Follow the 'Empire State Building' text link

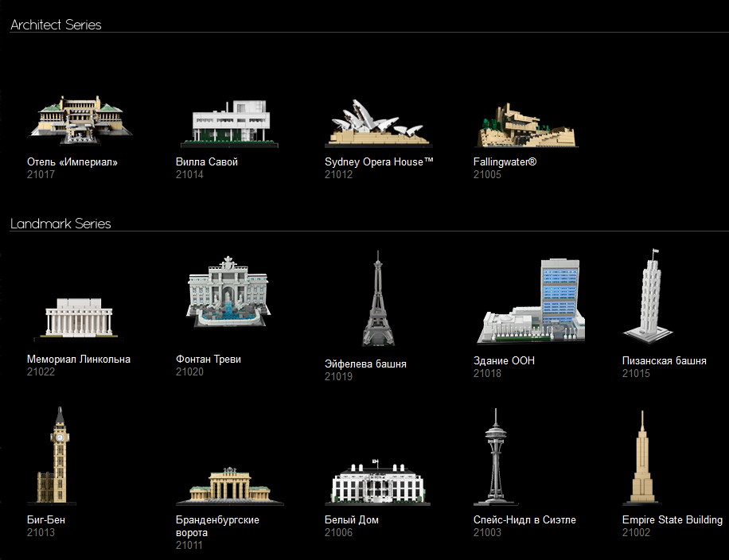[672, 520]
